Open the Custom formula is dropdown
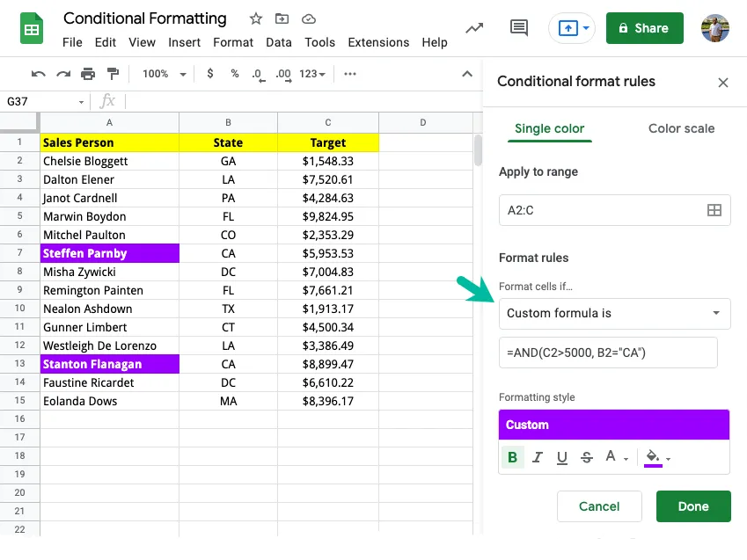Viewport: 747px width, 560px height. click(614, 313)
